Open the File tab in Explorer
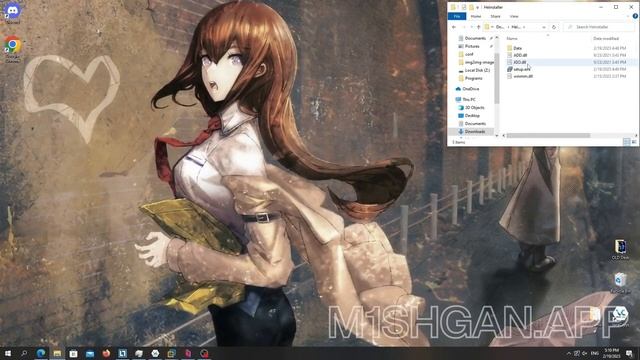This screenshot has height=360, width=640. coord(457,16)
